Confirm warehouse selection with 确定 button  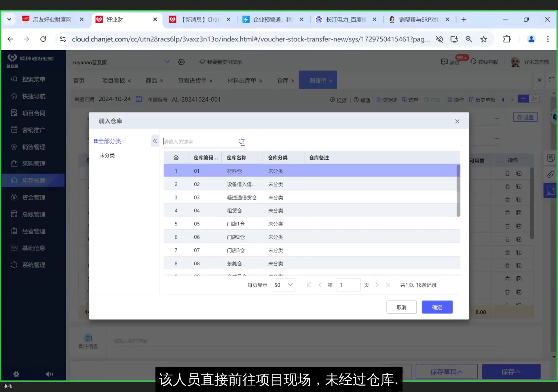[x=437, y=307]
